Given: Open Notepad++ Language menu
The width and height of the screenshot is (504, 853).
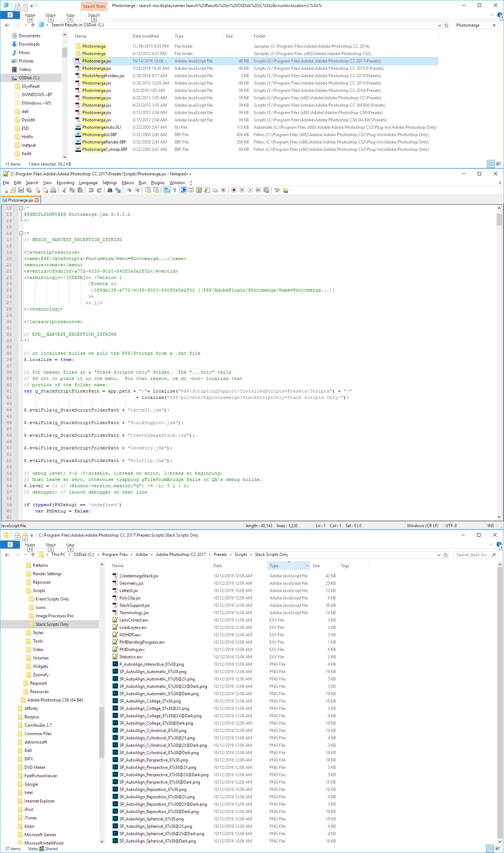Looking at the screenshot, I should (x=88, y=183).
